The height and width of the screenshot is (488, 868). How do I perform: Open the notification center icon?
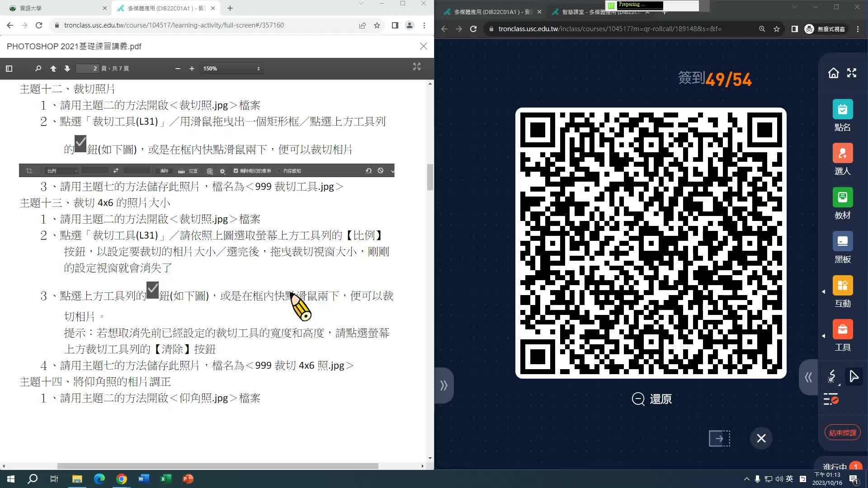854,479
